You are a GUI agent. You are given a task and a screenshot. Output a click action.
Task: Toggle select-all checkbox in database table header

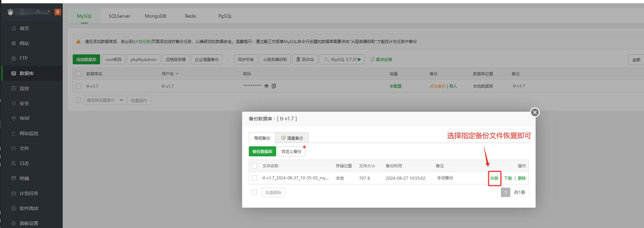coord(78,74)
